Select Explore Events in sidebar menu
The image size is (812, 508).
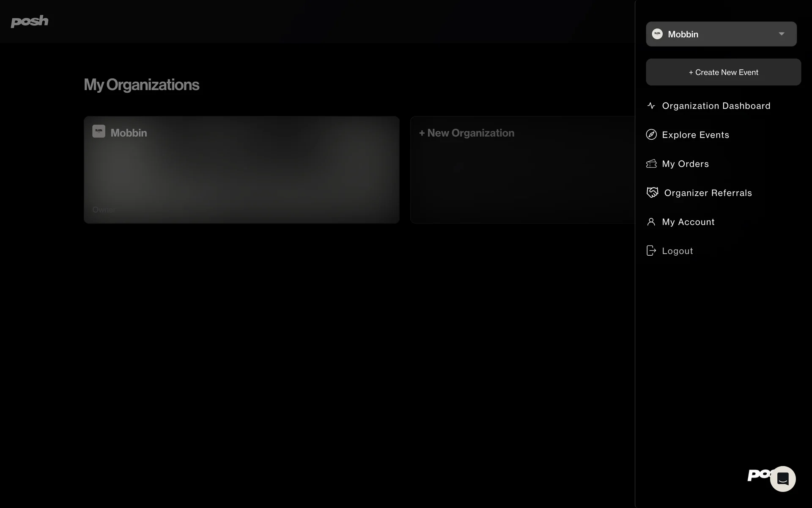[x=695, y=135]
